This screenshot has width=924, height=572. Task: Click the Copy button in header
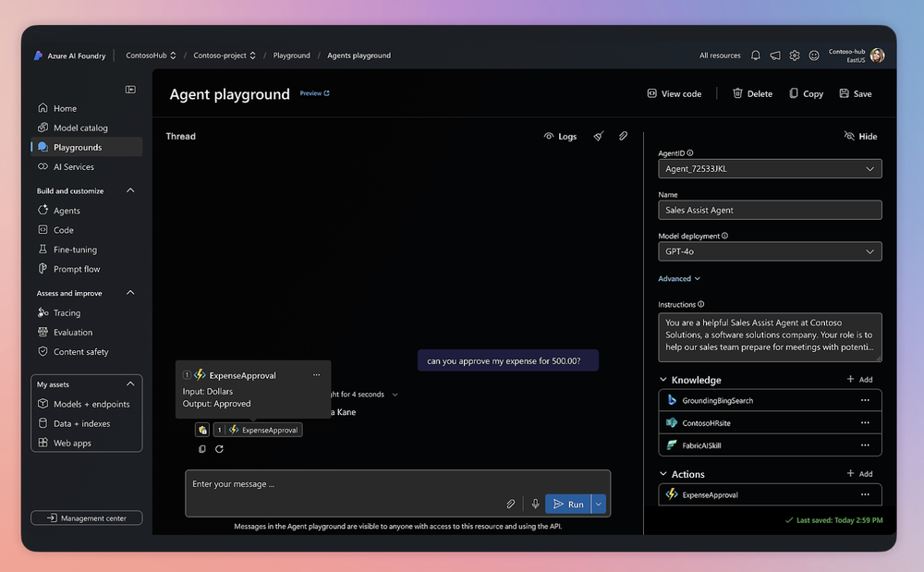[806, 93]
